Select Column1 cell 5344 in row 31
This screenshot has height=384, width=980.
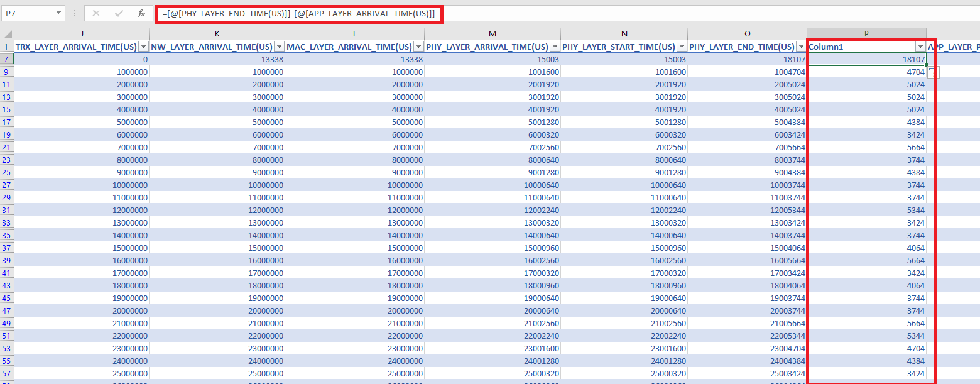click(867, 210)
